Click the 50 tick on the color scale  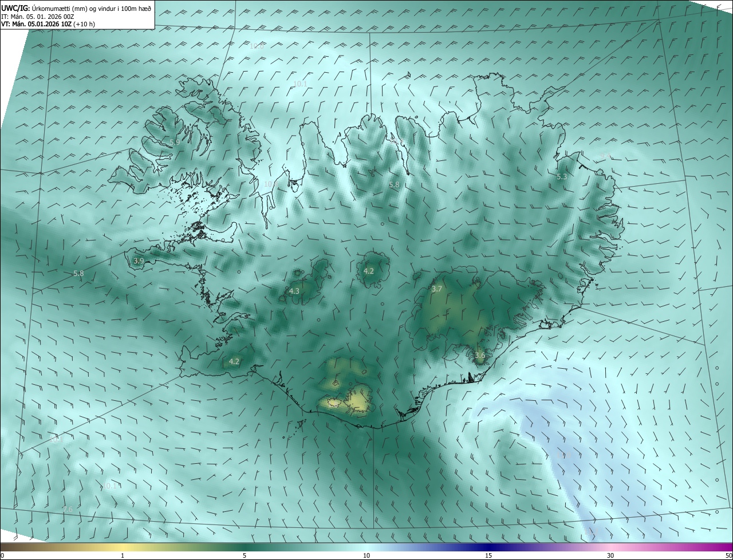tap(728, 556)
